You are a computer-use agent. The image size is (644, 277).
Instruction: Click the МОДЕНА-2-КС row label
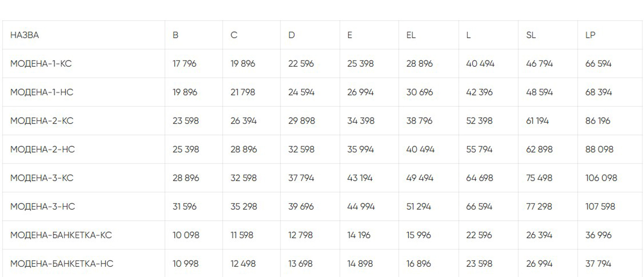coord(42,121)
